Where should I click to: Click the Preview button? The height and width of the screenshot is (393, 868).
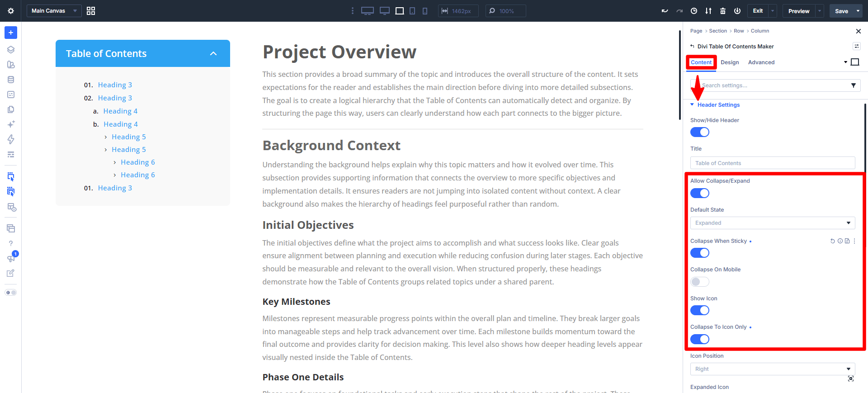point(799,11)
